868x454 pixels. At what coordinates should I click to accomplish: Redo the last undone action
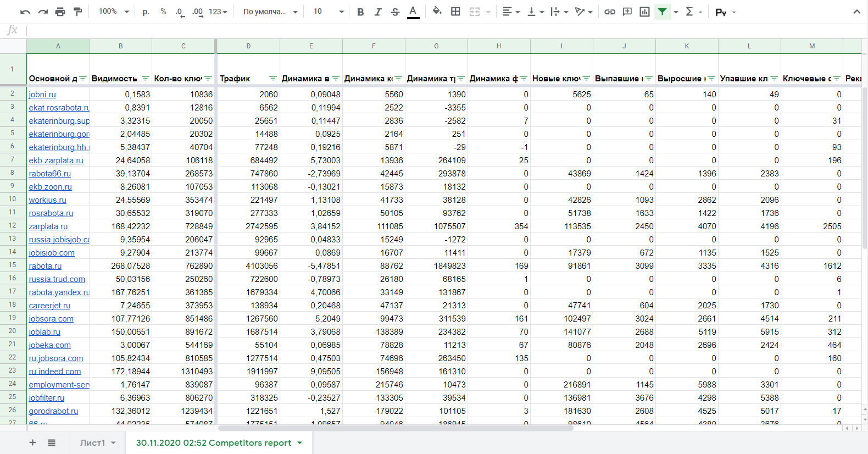point(43,12)
